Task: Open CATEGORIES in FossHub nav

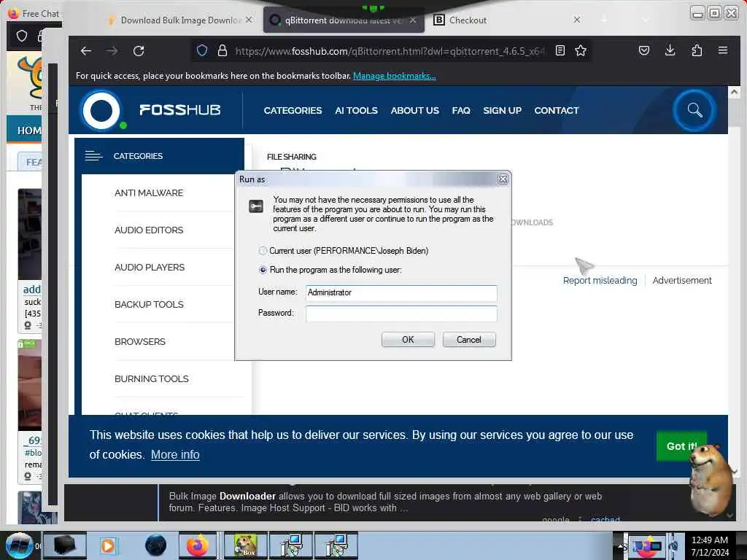Action: (293, 111)
